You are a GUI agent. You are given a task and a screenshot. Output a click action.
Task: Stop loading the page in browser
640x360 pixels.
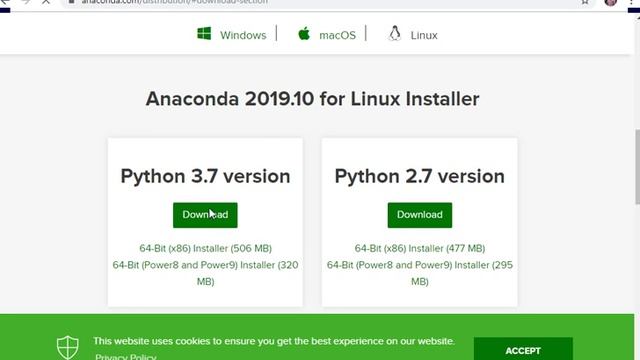[x=46, y=2]
